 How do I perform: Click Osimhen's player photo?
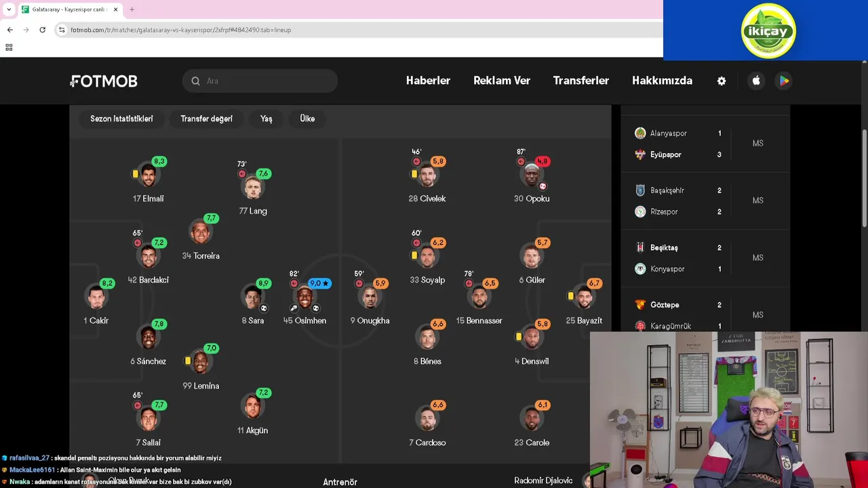(x=305, y=297)
